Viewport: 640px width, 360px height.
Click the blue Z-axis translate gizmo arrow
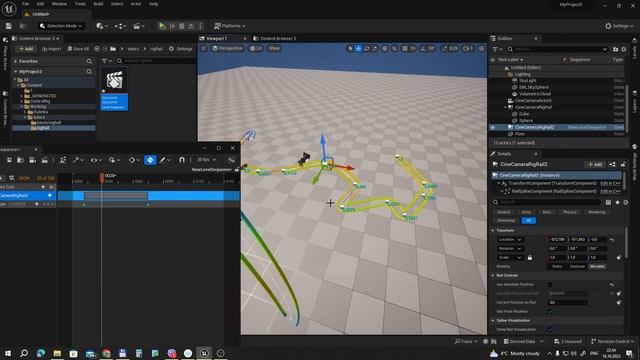point(323,141)
